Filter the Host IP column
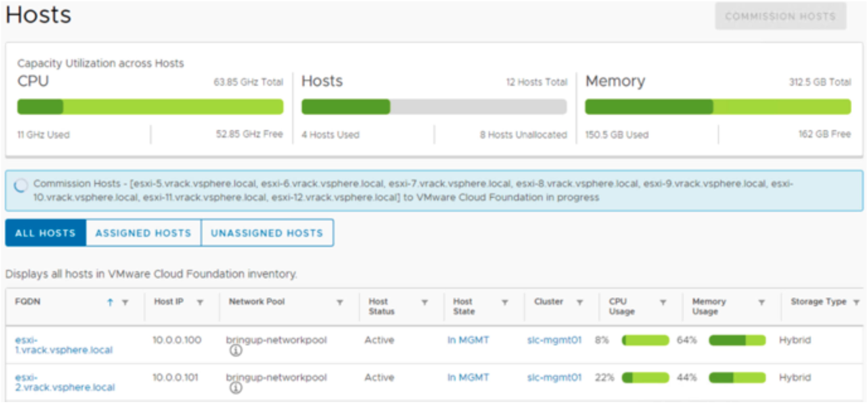 [200, 302]
